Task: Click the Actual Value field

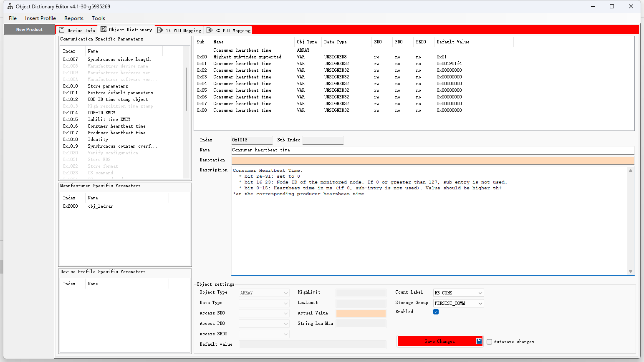Action: [361, 313]
